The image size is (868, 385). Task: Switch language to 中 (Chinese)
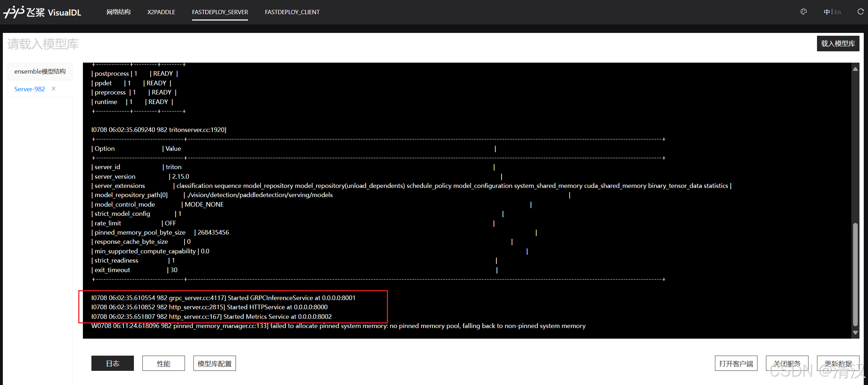(827, 12)
